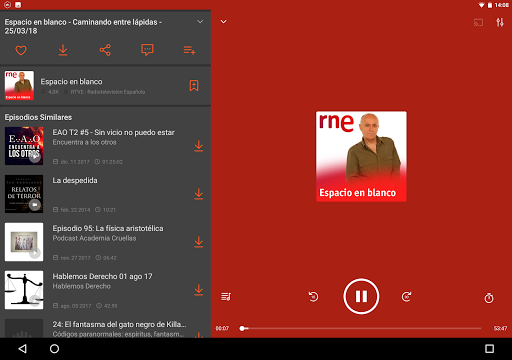The height and width of the screenshot is (360, 512).
Task: Select Hablemos Derecho 01 ago 17 title
Action: [102, 277]
